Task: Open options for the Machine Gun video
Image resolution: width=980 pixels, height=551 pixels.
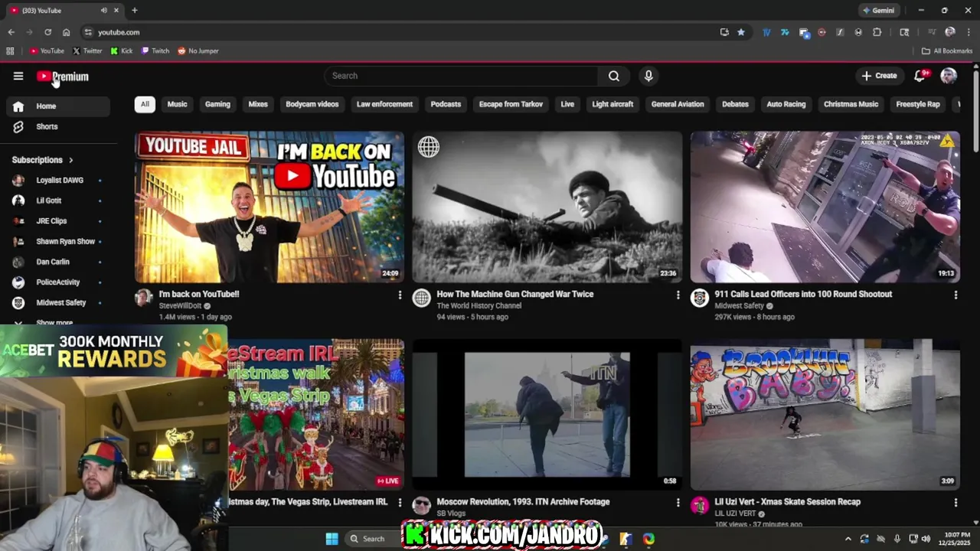Action: [x=678, y=295]
